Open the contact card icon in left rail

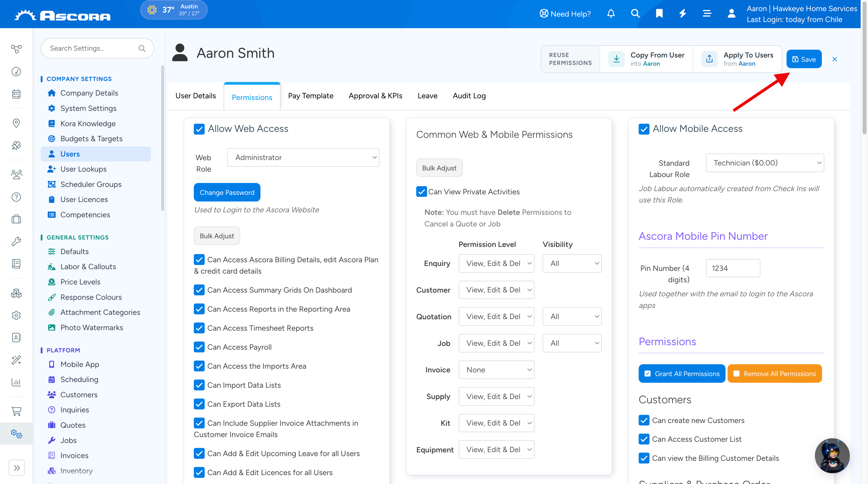tap(16, 337)
